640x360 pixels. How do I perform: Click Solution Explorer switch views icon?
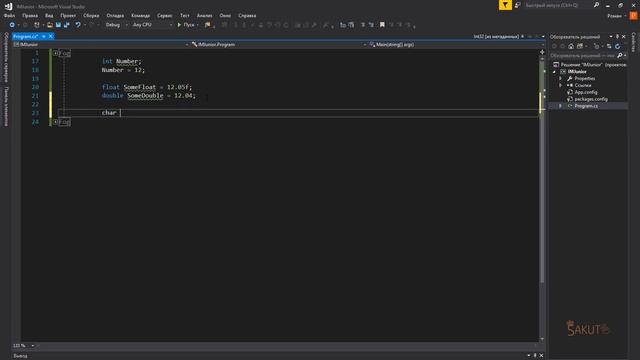click(580, 46)
